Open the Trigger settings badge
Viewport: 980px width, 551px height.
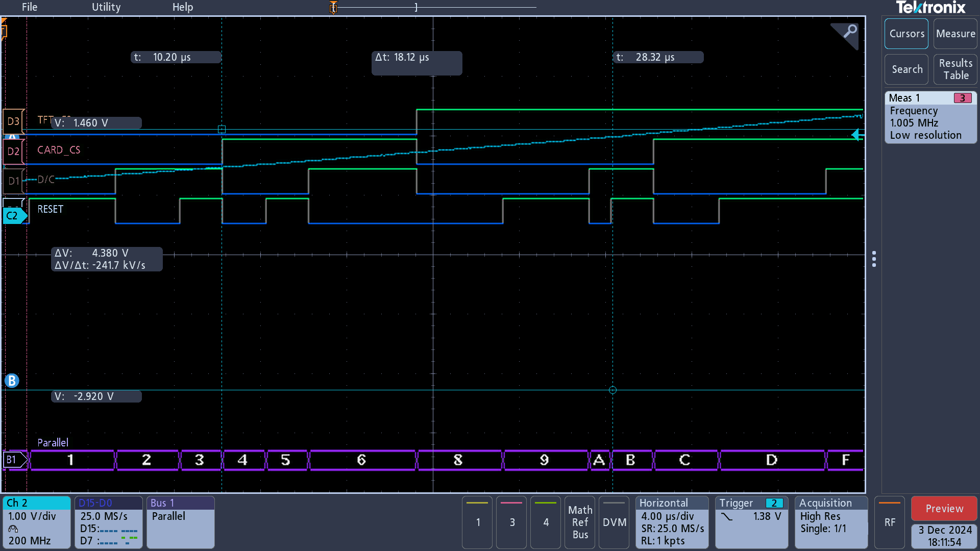(752, 522)
